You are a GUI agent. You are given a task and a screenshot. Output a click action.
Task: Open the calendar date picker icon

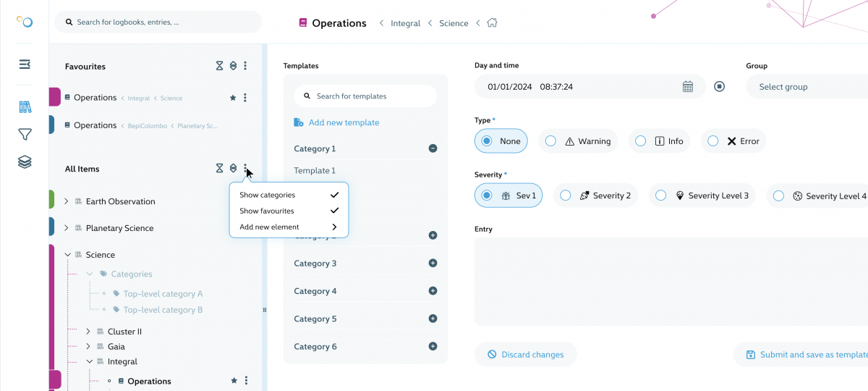click(x=688, y=87)
